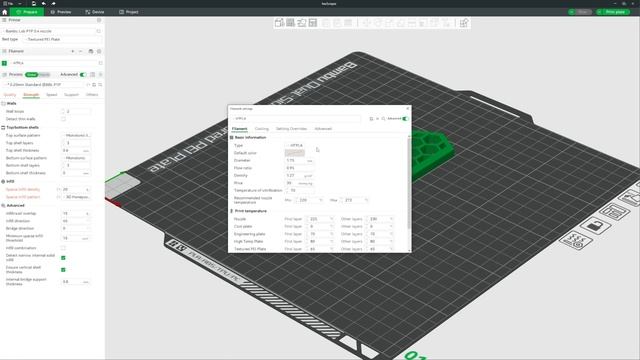This screenshot has width=640, height=360.
Task: Open the filament preset dropdown at the dialog top
Action: (x=297, y=119)
